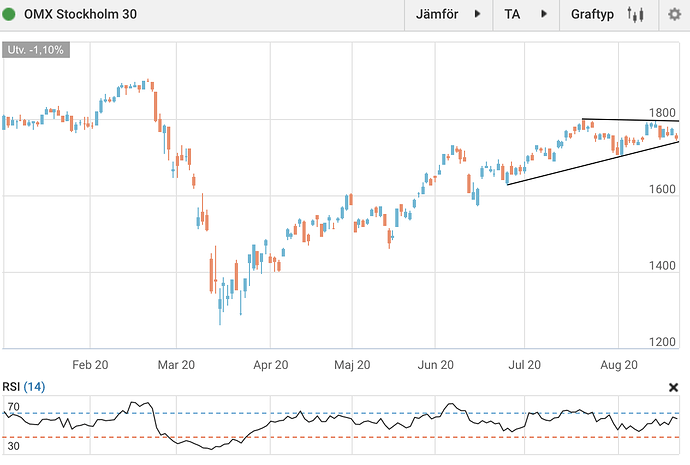Open the Jämför compare menu
The height and width of the screenshot is (465, 690).
[x=436, y=15]
